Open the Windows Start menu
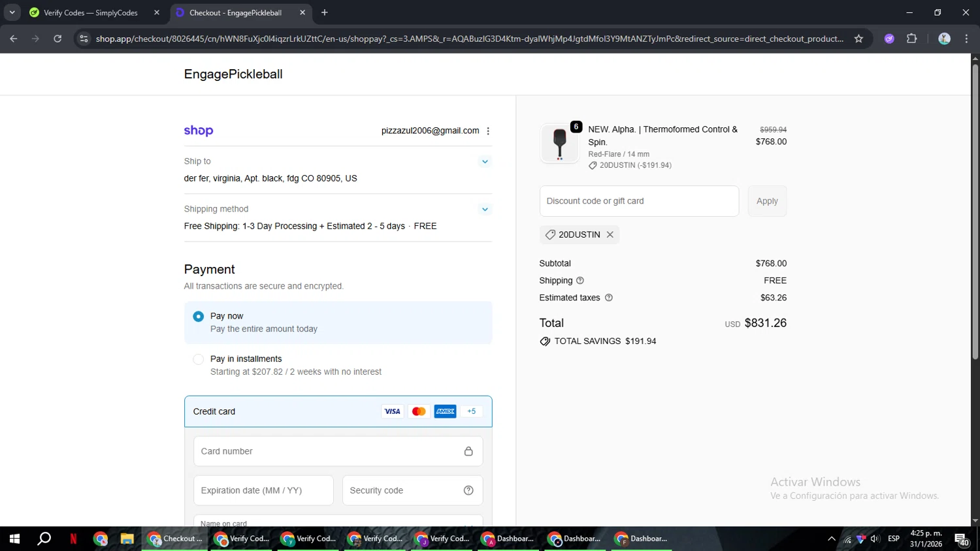Screen dimensions: 980x551 pos(14,539)
